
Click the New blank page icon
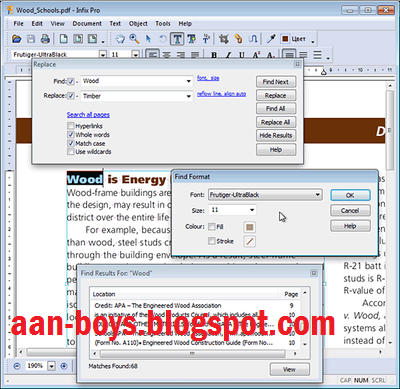point(63,39)
